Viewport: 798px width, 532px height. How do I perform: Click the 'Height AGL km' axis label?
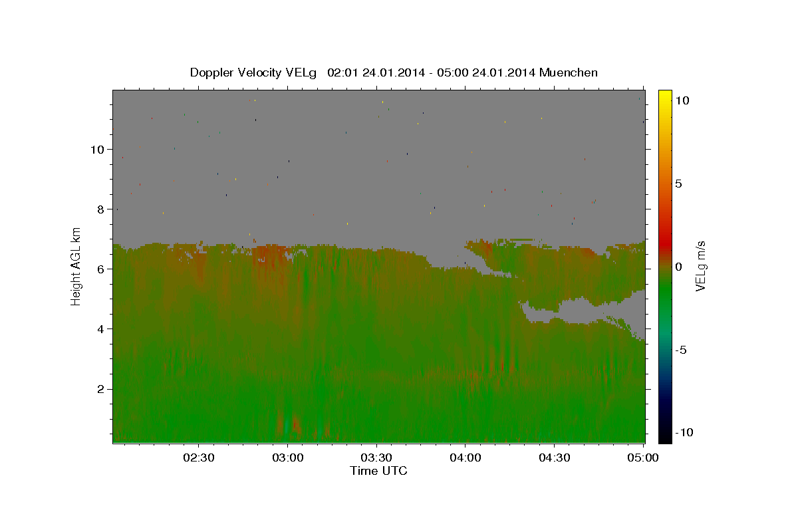click(76, 266)
